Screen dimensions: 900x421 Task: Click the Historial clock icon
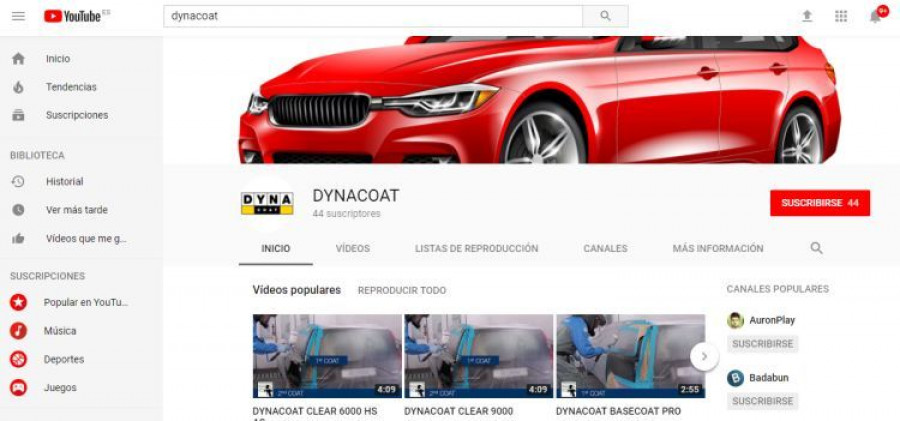[18, 181]
